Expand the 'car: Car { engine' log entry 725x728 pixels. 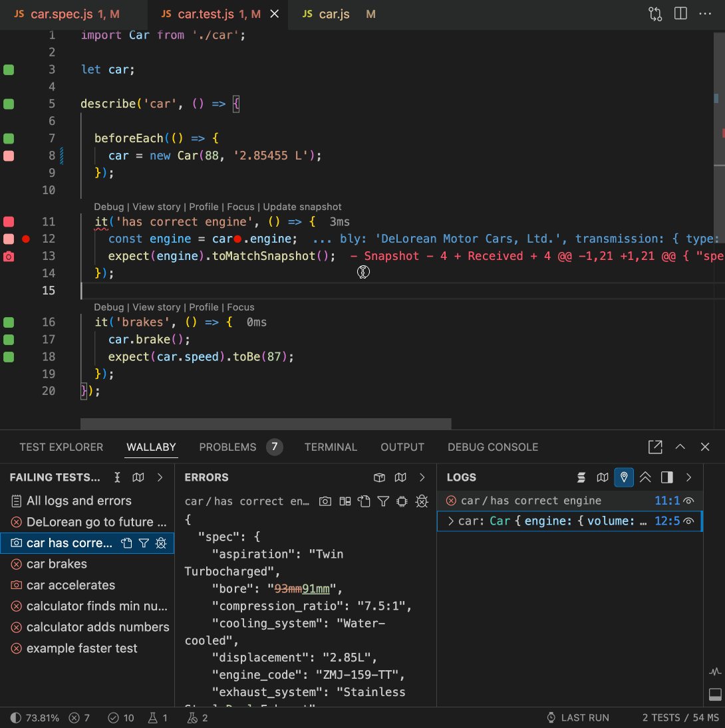coord(450,521)
